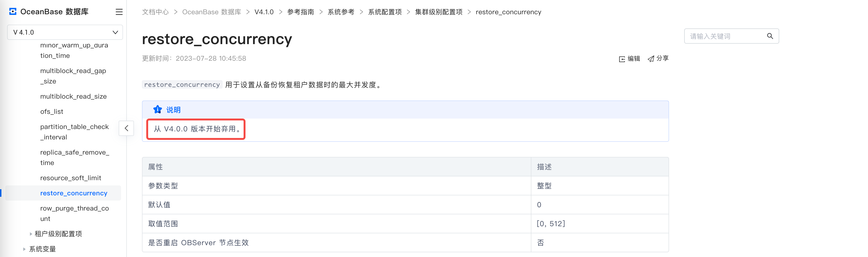The width and height of the screenshot is (868, 257).
Task: Click the restore_concurrency page heading
Action: [217, 39]
